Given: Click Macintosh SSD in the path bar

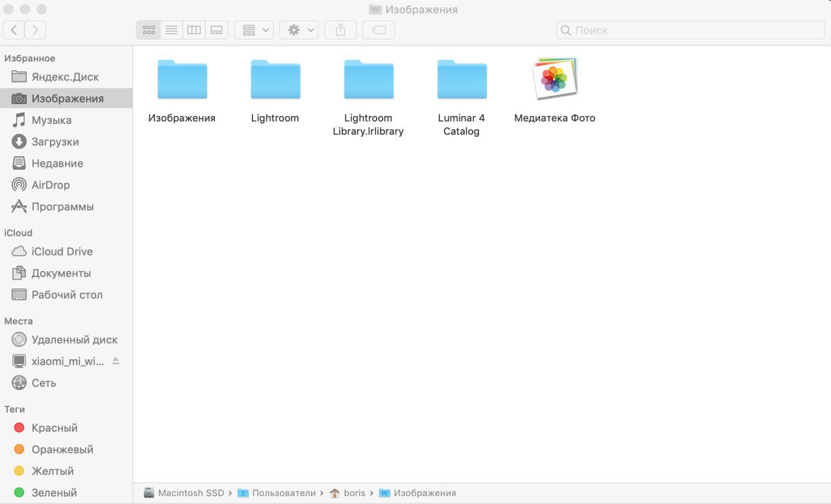Looking at the screenshot, I should click(x=184, y=493).
